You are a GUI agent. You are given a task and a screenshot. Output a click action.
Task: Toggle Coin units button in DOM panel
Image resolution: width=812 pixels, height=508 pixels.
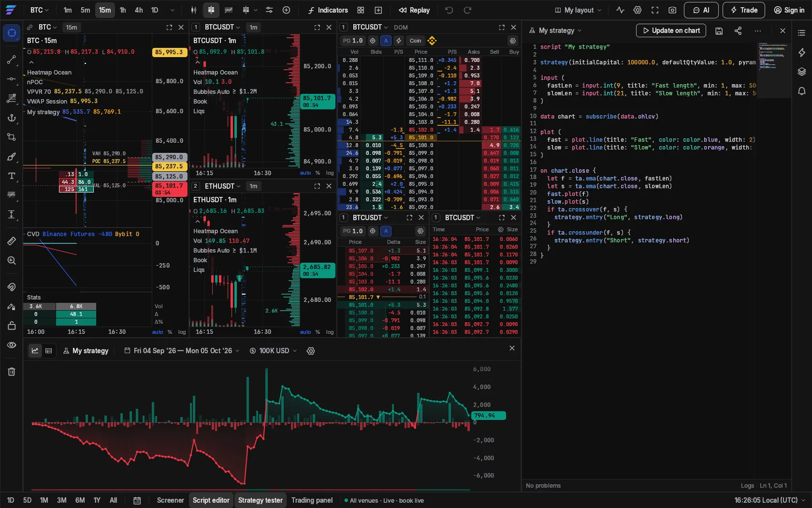pyautogui.click(x=416, y=41)
